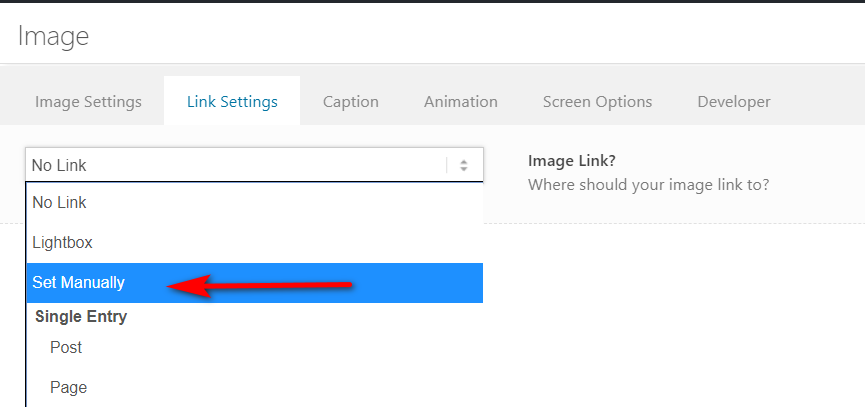This screenshot has width=865, height=407.
Task: Click the Single Entry group heading
Action: click(81, 317)
